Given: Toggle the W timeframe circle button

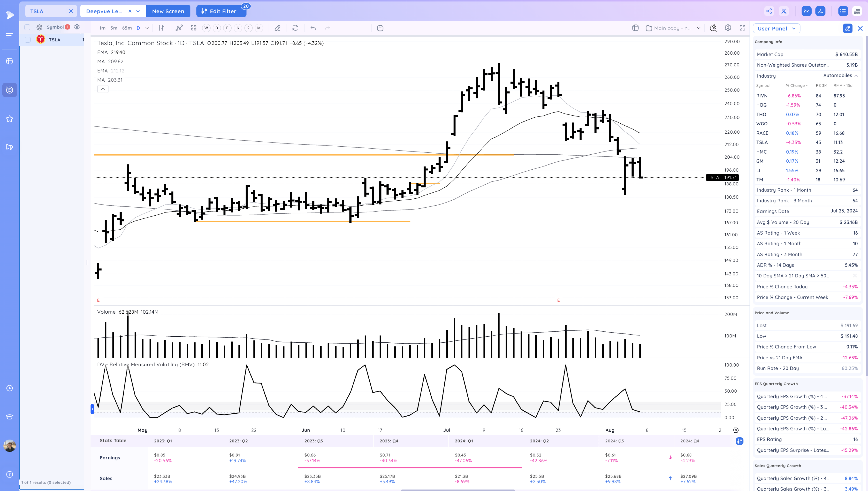Looking at the screenshot, I should tap(206, 28).
